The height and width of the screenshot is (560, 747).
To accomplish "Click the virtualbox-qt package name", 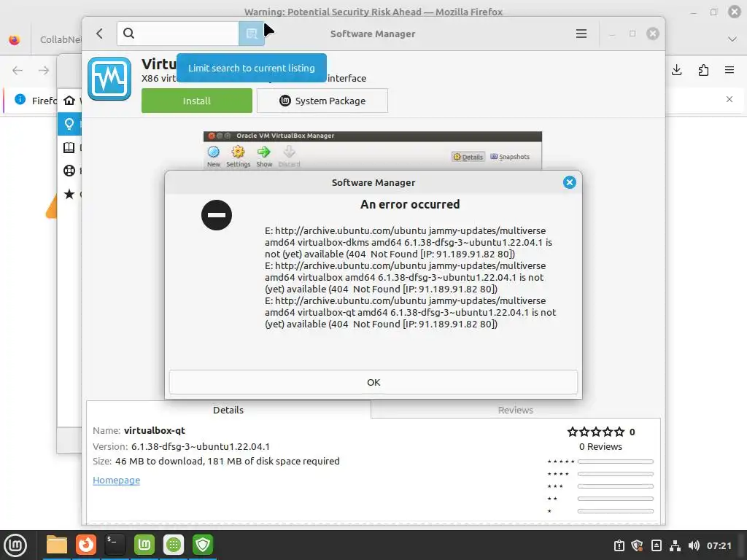I will pos(155,430).
